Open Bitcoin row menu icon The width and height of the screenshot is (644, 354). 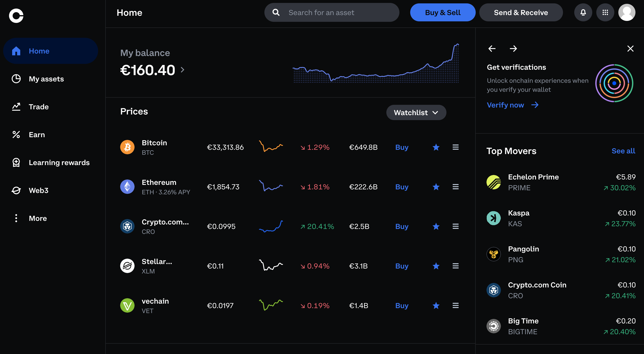(455, 147)
